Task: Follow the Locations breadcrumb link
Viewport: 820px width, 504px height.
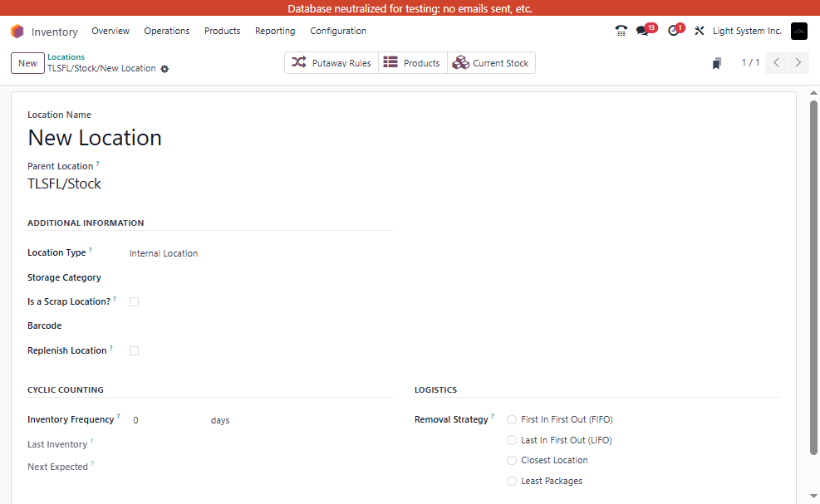Action: point(66,57)
